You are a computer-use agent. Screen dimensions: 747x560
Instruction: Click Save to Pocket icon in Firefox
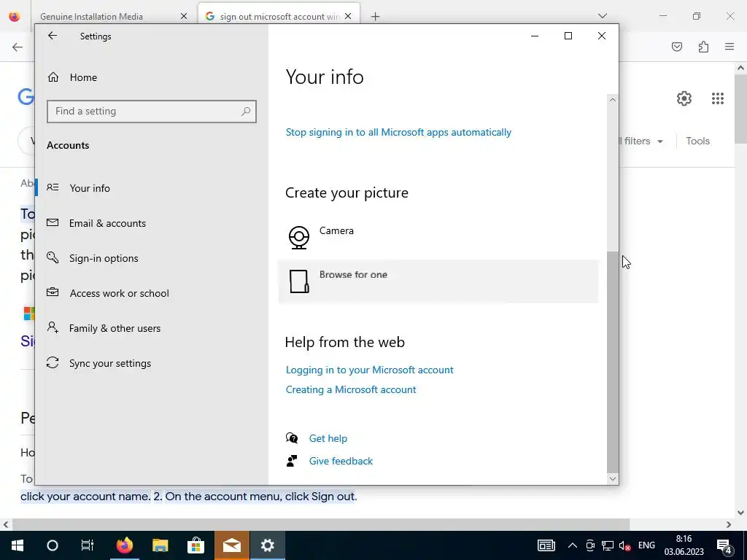click(676, 47)
